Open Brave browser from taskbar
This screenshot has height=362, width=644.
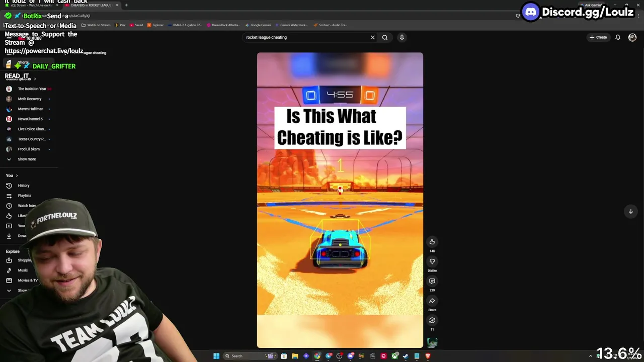click(428, 356)
